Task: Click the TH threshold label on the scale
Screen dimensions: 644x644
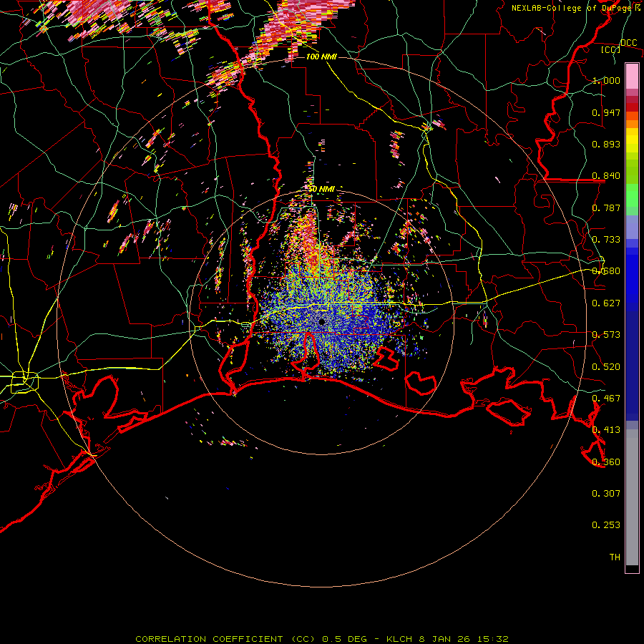Action: [615, 557]
